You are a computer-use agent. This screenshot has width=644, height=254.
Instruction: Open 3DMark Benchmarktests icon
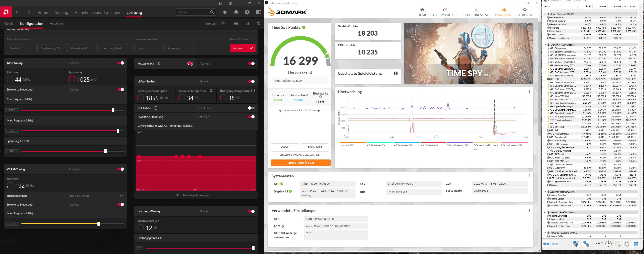[x=445, y=10]
